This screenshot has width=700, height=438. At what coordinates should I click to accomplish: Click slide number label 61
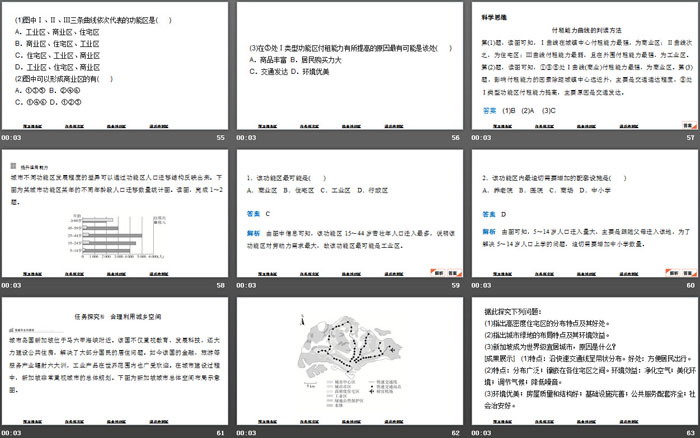(221, 433)
